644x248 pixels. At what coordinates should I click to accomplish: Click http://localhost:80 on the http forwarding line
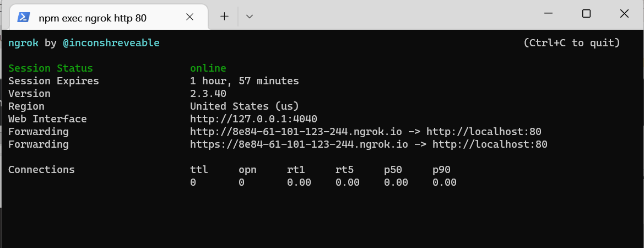tap(484, 132)
